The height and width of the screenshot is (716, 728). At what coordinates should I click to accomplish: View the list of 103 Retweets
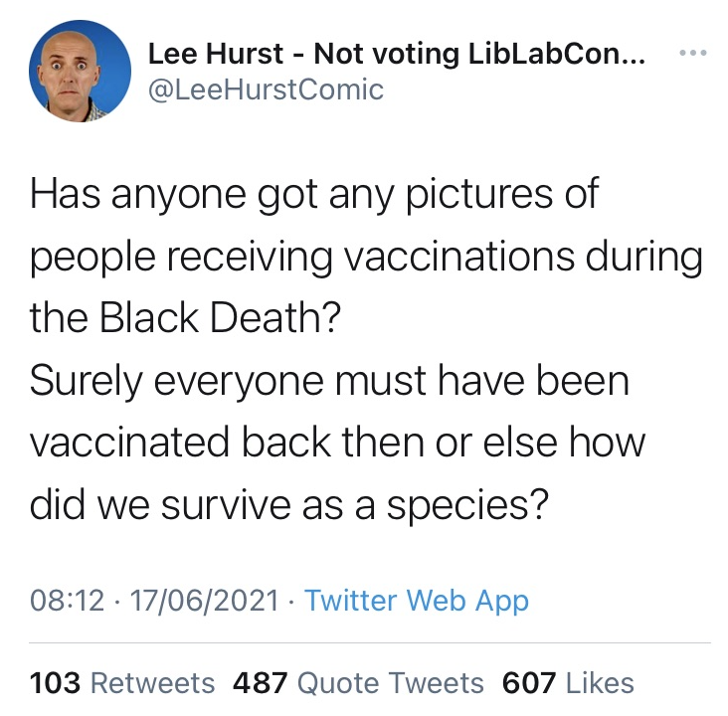tap(122, 682)
